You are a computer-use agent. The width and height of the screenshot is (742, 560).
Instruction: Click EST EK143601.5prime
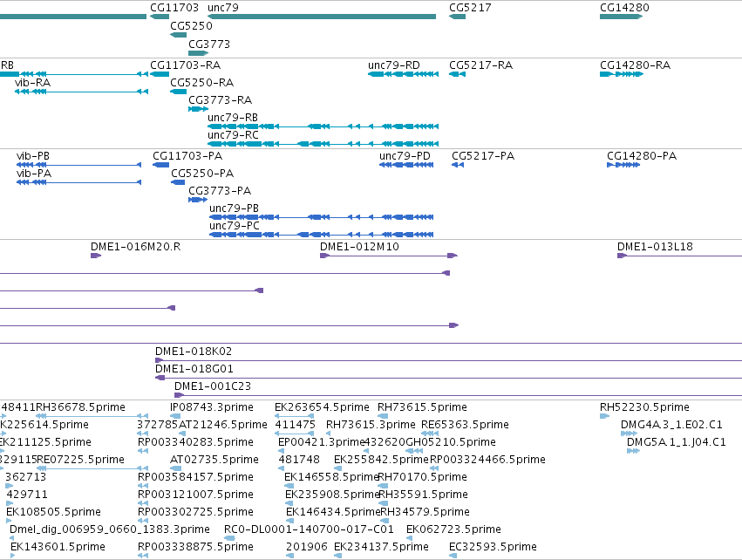click(x=13, y=557)
